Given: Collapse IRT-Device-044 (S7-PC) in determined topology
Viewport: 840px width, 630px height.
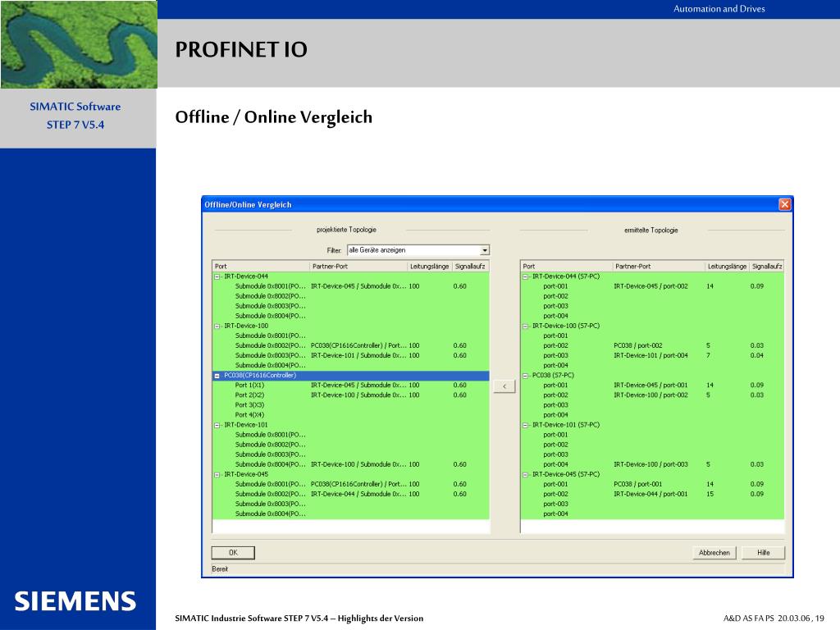Looking at the screenshot, I should 525,276.
